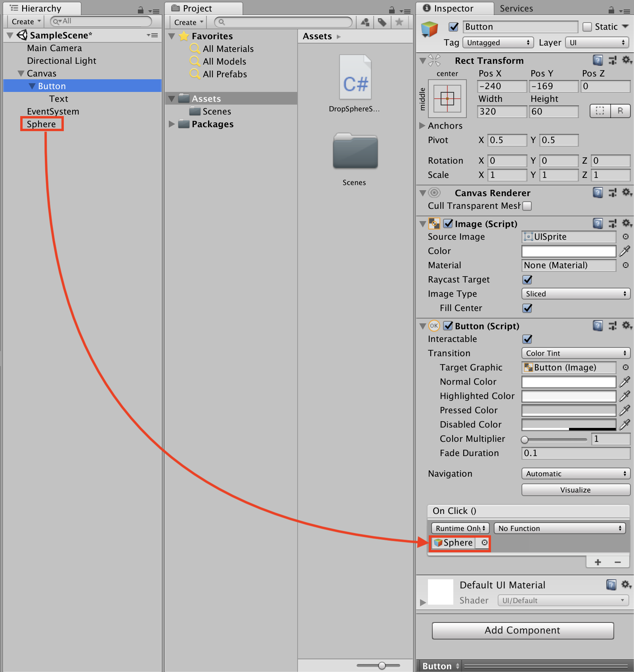Open the No Function dropdown
This screenshot has width=634, height=672.
pyautogui.click(x=559, y=528)
